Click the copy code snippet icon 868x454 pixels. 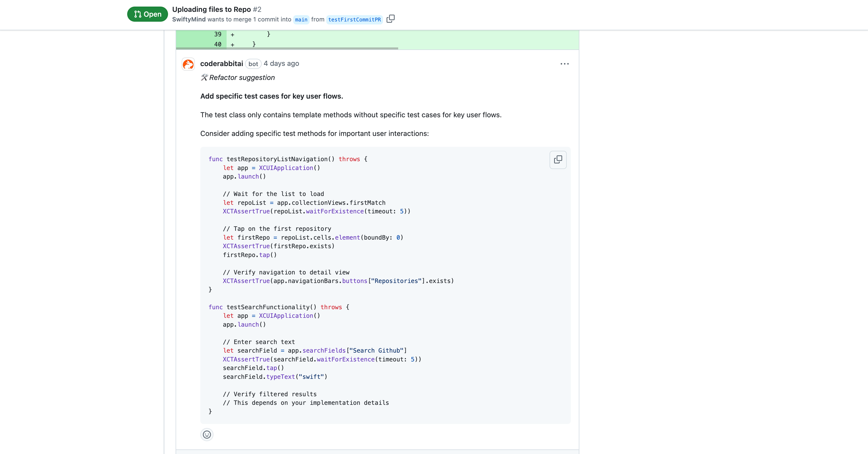click(x=558, y=159)
